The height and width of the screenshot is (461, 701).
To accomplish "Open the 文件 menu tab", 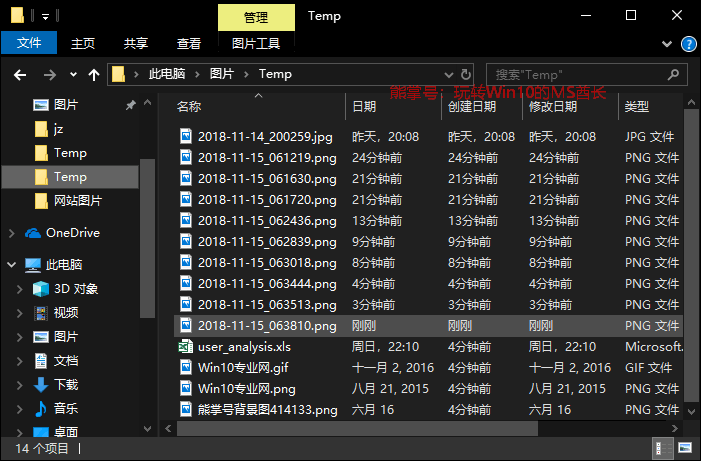I will [x=29, y=43].
